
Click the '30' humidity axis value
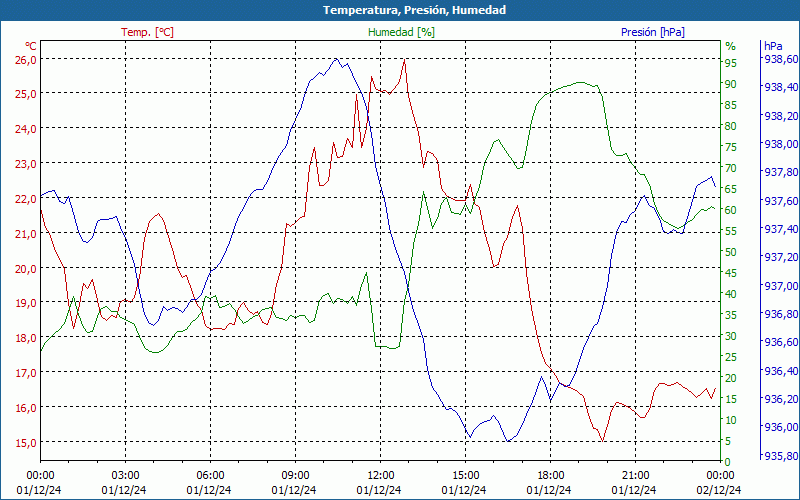point(731,336)
